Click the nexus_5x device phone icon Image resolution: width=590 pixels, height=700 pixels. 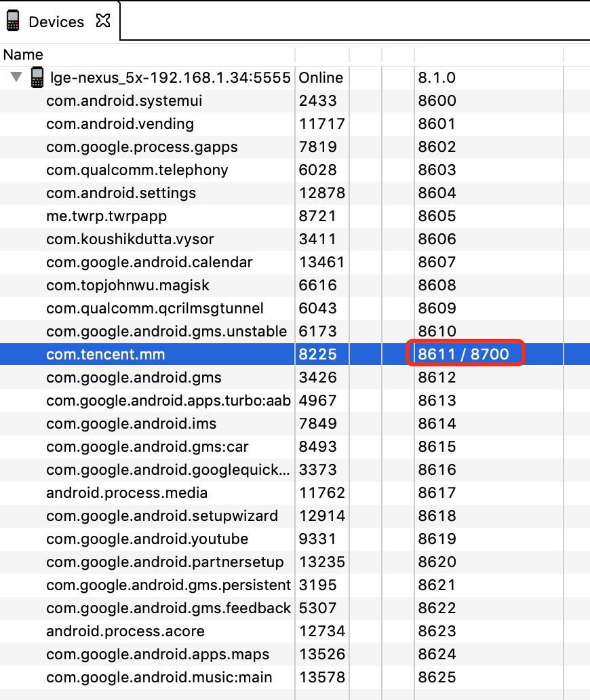[x=37, y=77]
